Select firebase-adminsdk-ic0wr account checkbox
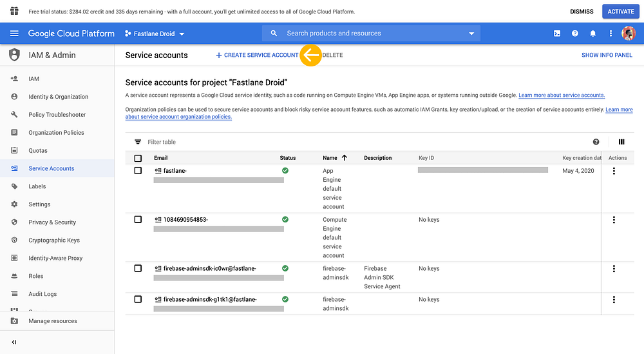 point(138,268)
